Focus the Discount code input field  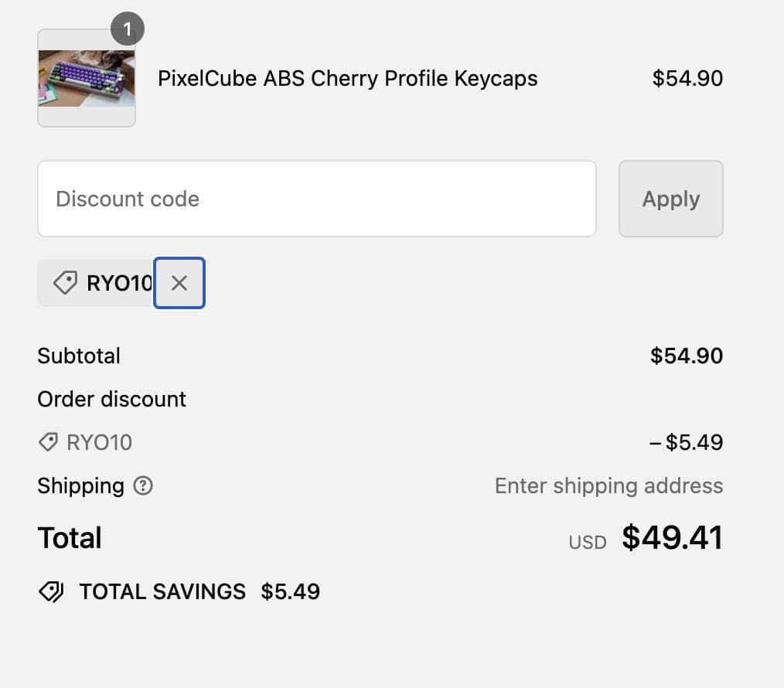coord(316,199)
